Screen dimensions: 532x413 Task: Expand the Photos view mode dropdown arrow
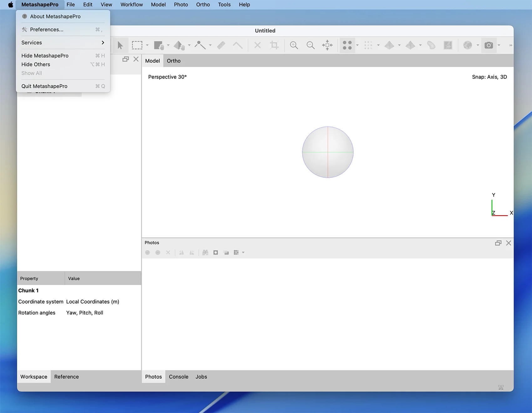tap(243, 252)
